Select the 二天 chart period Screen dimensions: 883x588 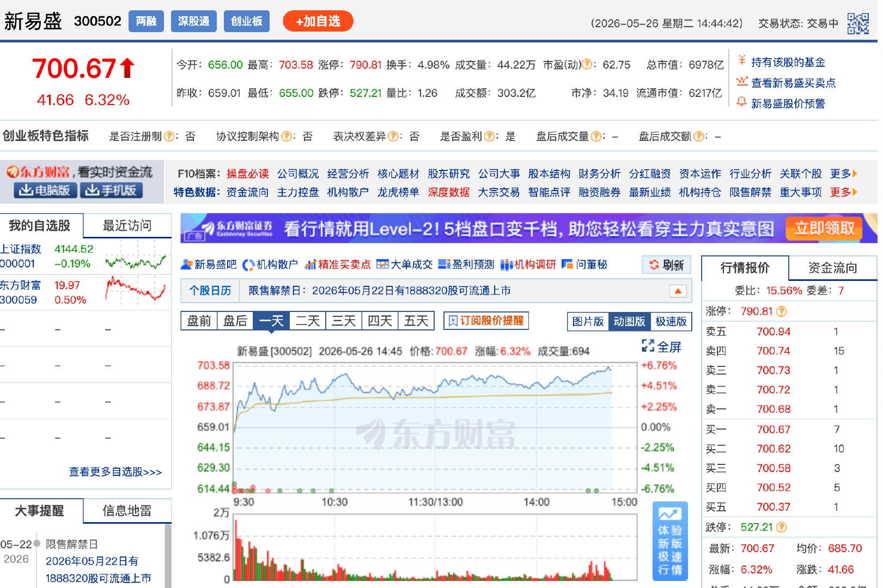click(x=308, y=321)
